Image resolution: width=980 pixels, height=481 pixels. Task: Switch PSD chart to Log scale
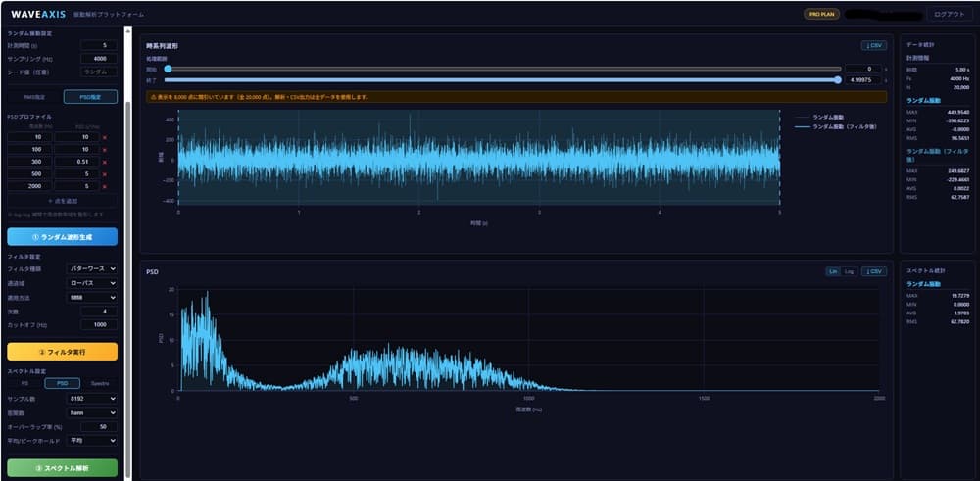[x=848, y=271]
